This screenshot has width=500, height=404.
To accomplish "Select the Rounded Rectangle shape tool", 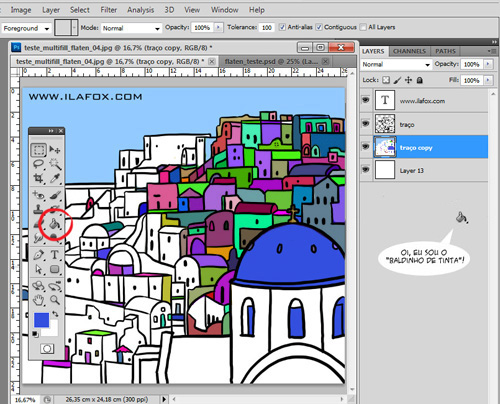I will [55, 269].
